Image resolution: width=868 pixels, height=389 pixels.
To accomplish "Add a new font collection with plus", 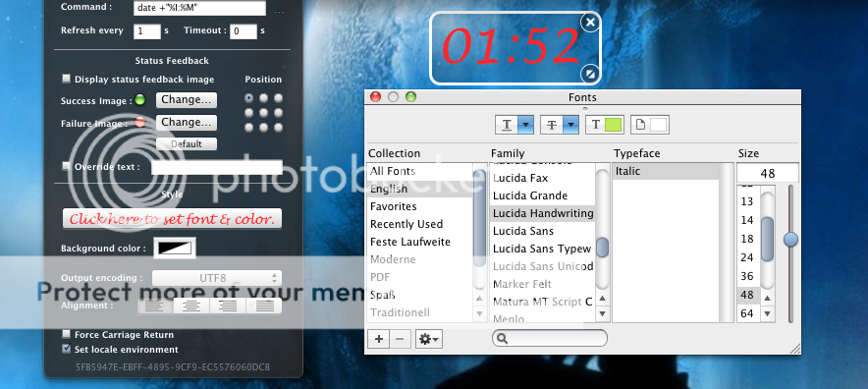I will 379,339.
